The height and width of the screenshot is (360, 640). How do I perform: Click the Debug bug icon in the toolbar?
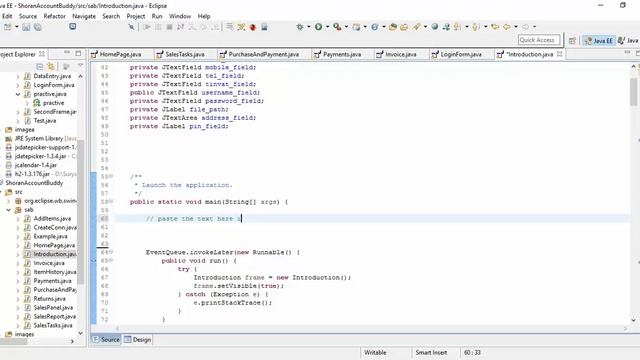[300, 27]
